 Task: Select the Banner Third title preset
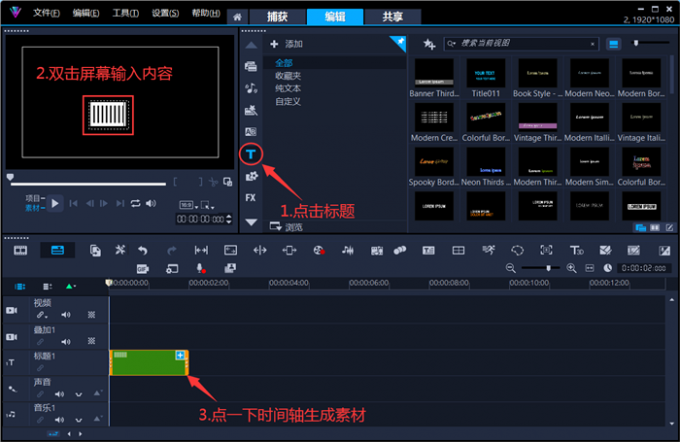click(x=434, y=78)
